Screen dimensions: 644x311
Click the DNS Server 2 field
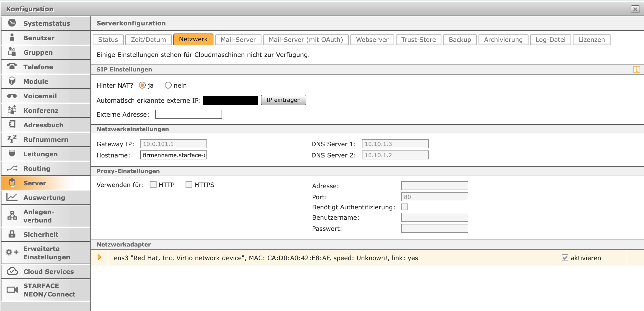(395, 155)
